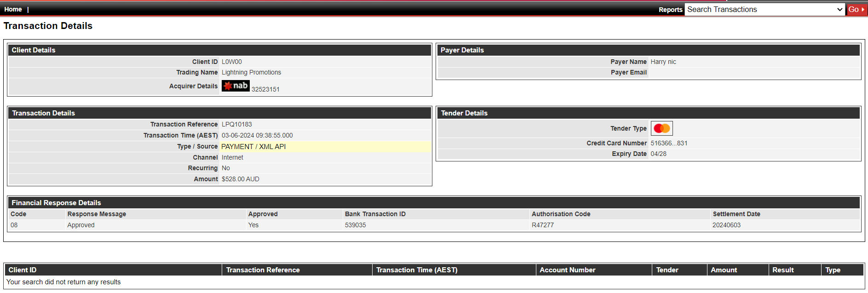Image resolution: width=868 pixels, height=293 pixels.
Task: Click the highlighted PAYMENT / XML API value
Action: pos(253,146)
